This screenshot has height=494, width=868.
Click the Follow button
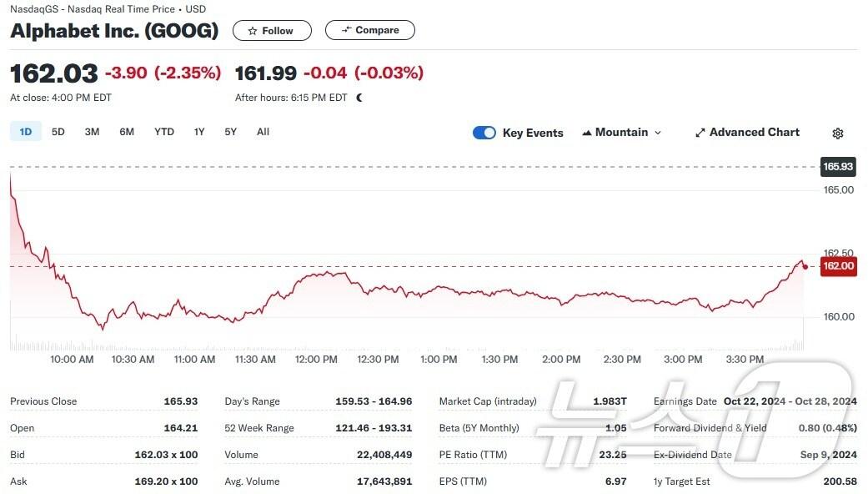272,31
